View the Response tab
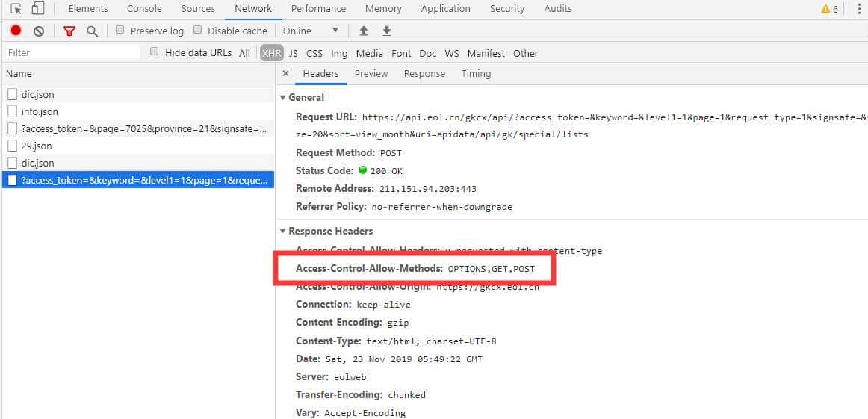 click(424, 74)
